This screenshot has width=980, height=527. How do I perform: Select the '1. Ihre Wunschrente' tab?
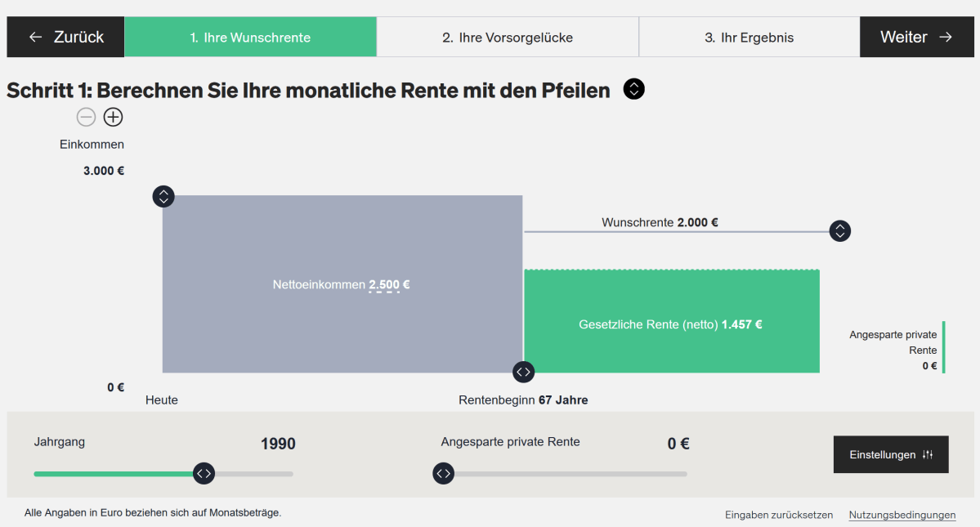pyautogui.click(x=251, y=37)
